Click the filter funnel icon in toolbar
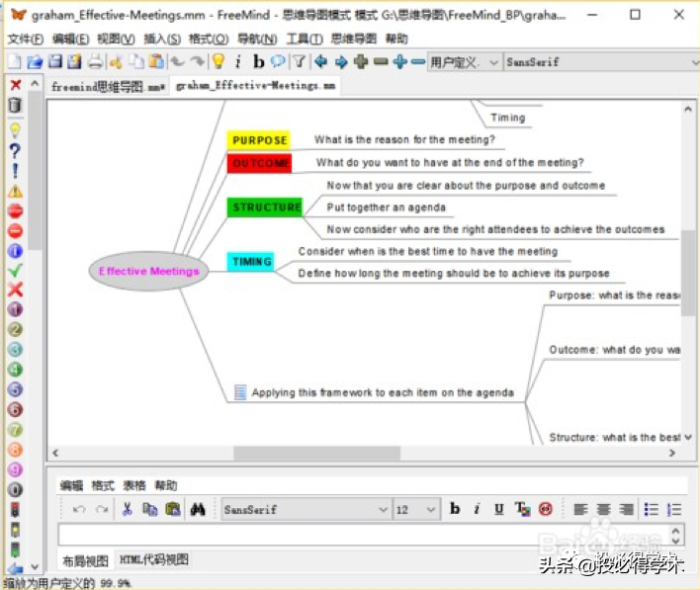 [x=298, y=61]
